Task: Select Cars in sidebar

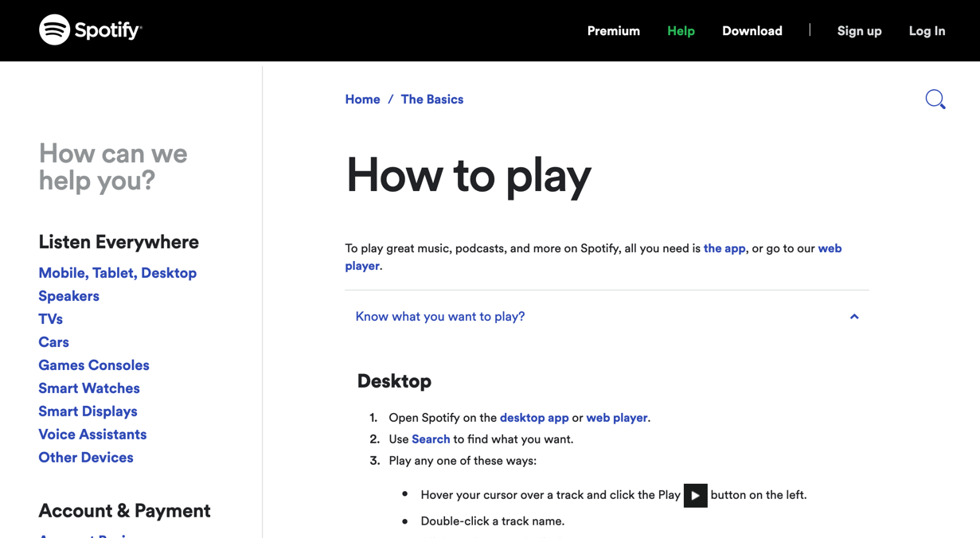Action: [53, 342]
